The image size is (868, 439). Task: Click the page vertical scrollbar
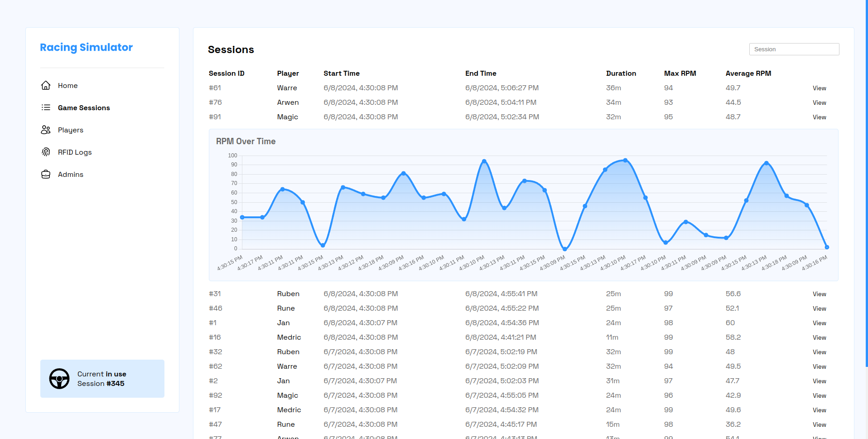click(867, 183)
